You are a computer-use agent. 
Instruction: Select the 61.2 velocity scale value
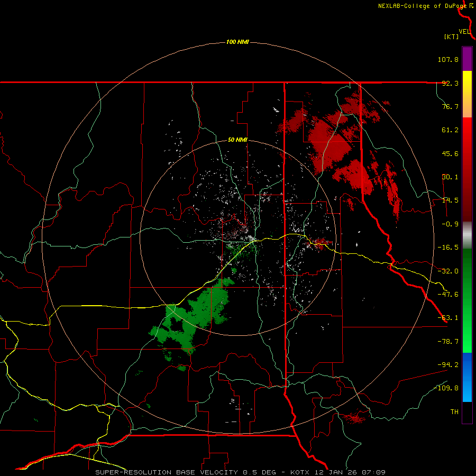tap(450, 130)
